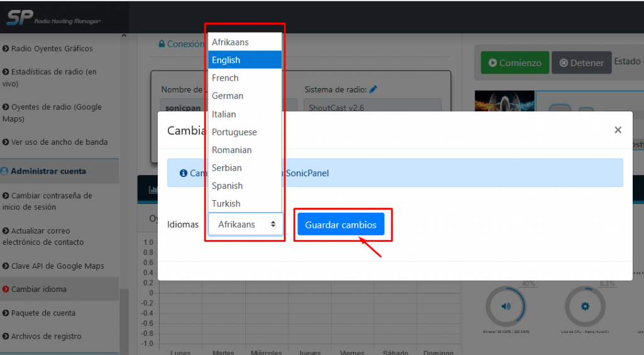Screen dimensions: 644x355
Task: Choose English from the dropdown list
Action: 245,60
